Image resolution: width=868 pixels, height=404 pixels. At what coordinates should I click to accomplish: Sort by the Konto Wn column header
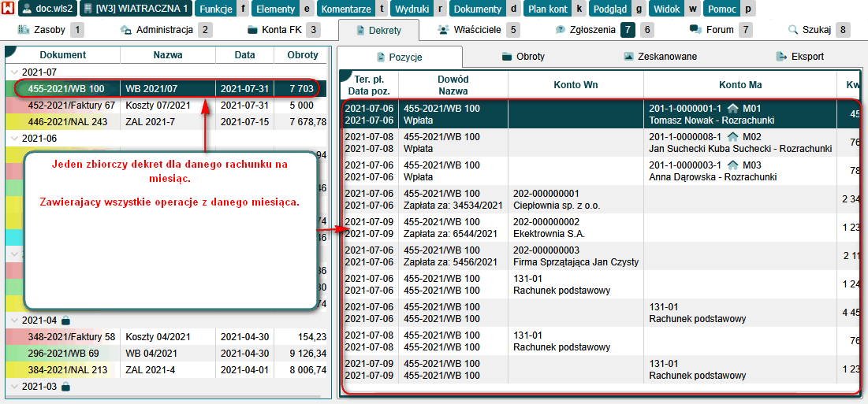[x=576, y=85]
